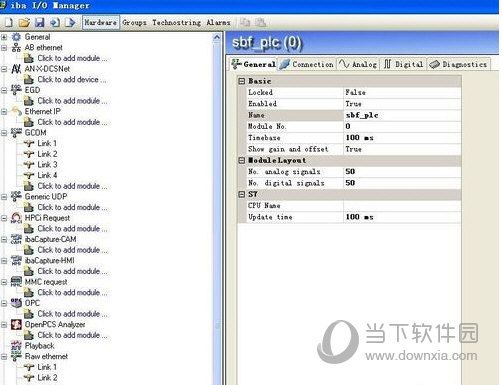502x385 pixels.
Task: Collapse the GCOM tree node
Action: click(x=4, y=133)
